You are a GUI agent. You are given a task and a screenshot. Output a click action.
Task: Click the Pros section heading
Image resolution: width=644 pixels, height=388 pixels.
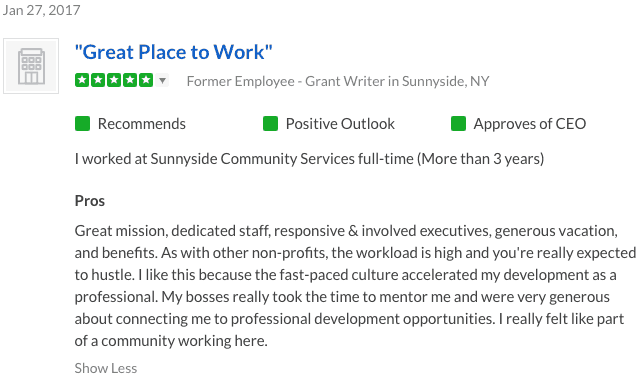(x=90, y=201)
